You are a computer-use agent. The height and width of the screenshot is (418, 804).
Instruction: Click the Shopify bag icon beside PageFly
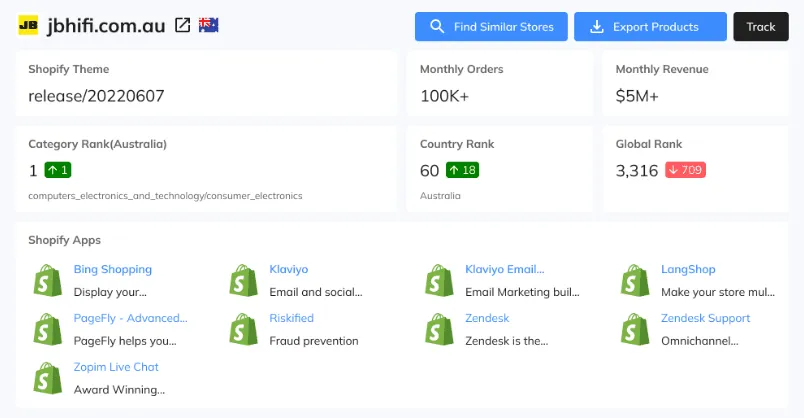click(x=48, y=329)
